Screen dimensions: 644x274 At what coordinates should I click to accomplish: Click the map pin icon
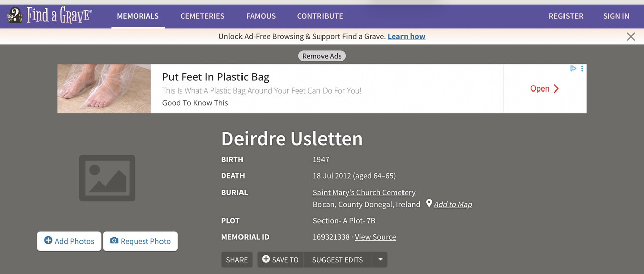429,204
